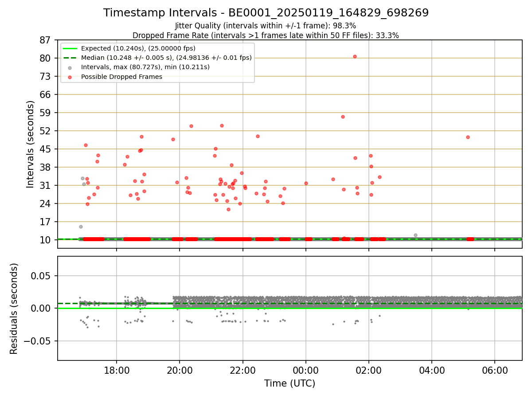Click x-axis tick label '02:00'

[x=369, y=370]
